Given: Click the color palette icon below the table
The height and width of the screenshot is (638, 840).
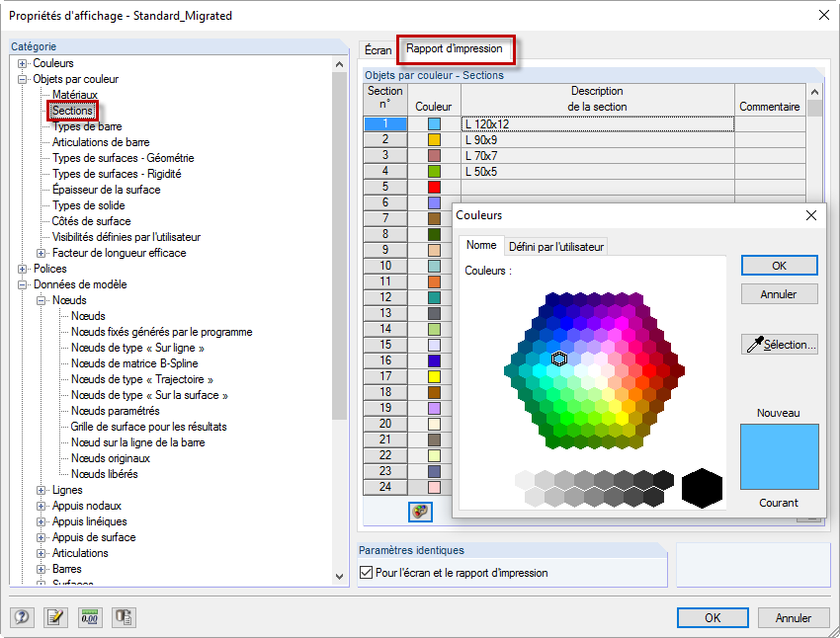Looking at the screenshot, I should (421, 512).
